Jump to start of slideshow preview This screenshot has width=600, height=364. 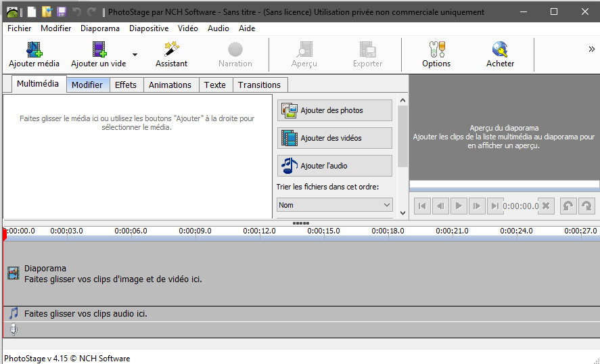[423, 206]
